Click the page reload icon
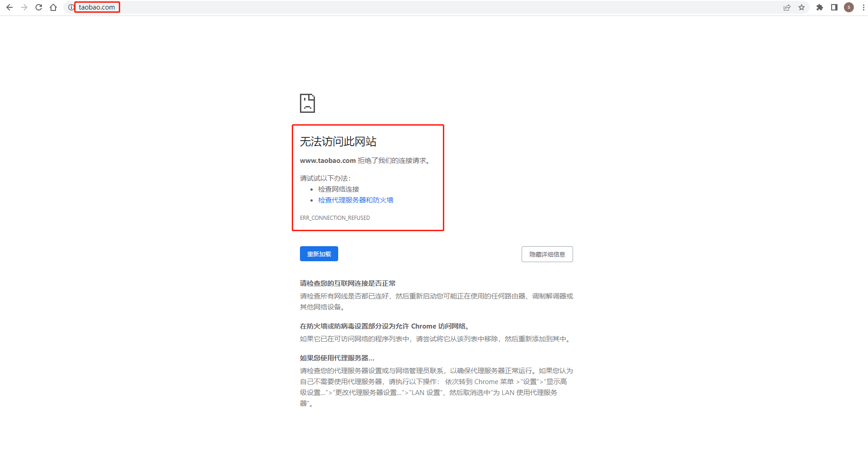Screen dimensions: 868x466 (39, 7)
